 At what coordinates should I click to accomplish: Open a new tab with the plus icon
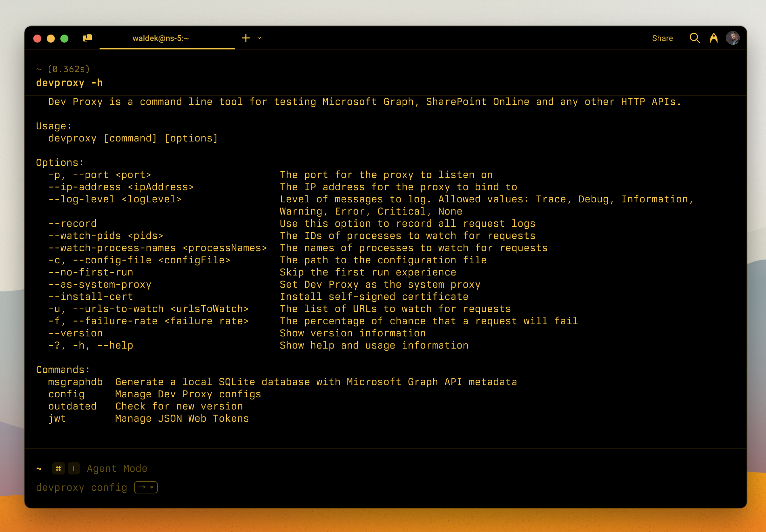pos(246,38)
